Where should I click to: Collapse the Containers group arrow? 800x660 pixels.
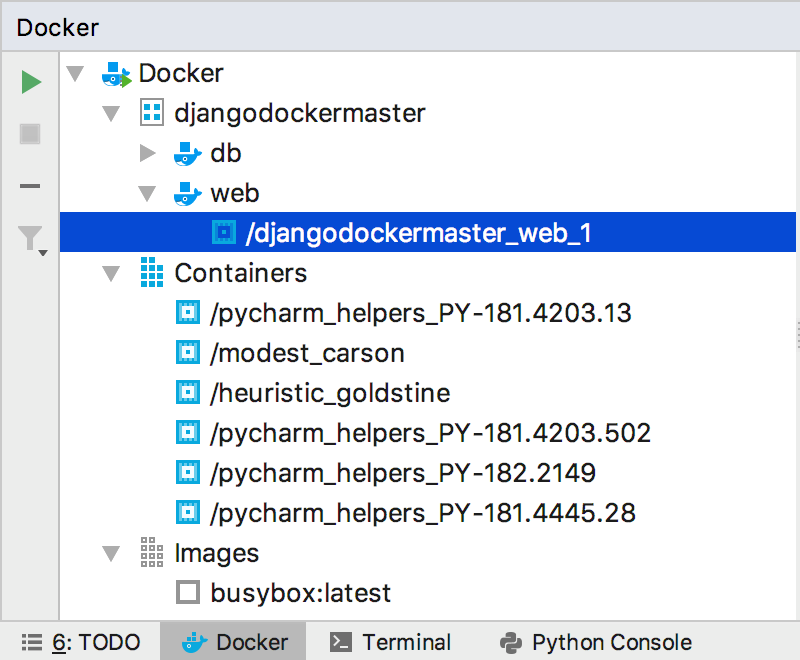(x=111, y=273)
